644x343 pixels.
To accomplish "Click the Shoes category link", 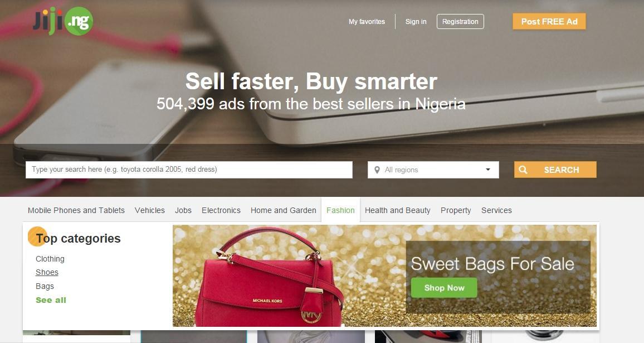I will pos(47,272).
